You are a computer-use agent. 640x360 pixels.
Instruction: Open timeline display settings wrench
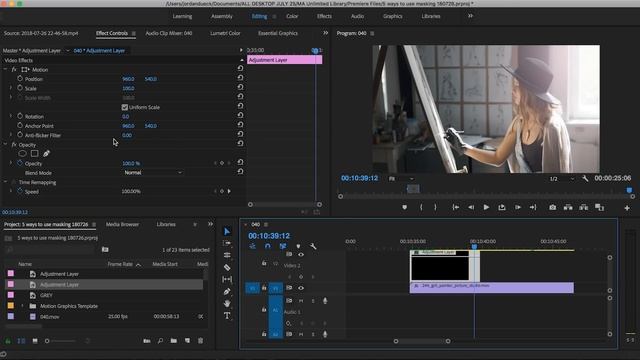[313, 246]
